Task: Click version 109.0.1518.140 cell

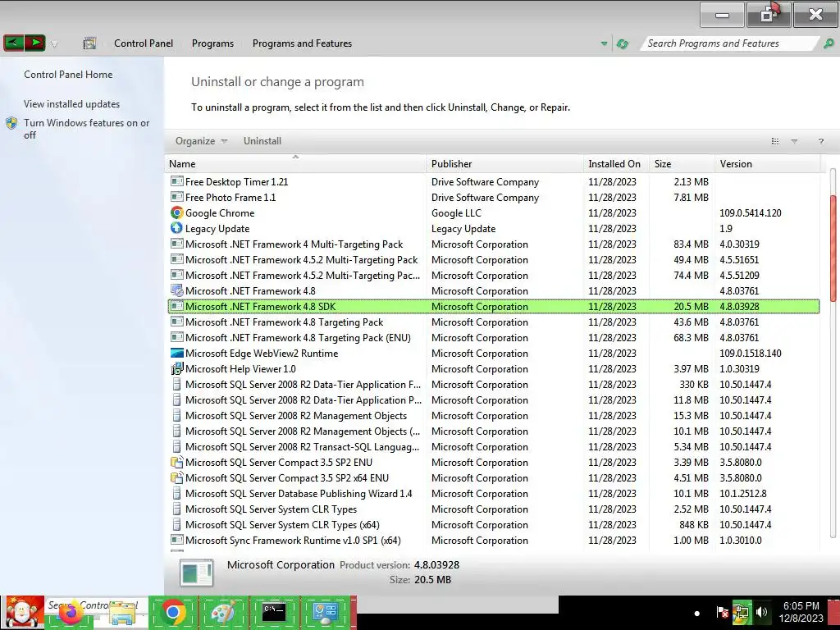Action: pos(750,353)
